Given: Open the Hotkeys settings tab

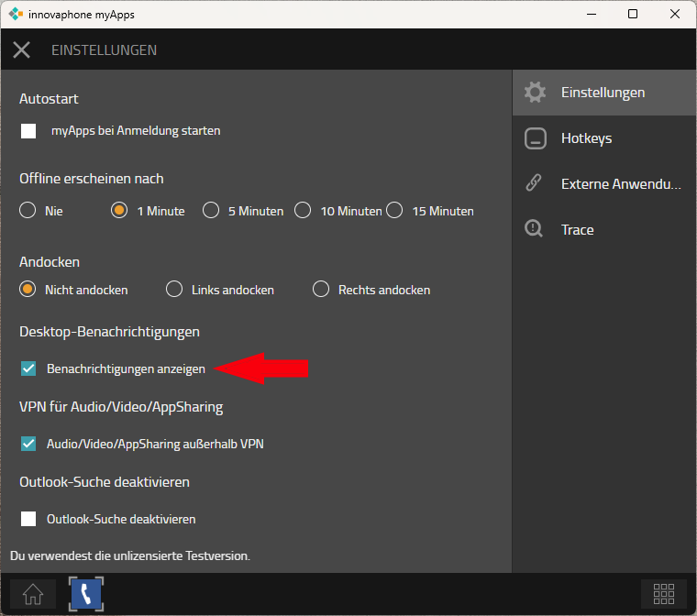Looking at the screenshot, I should pos(586,138).
